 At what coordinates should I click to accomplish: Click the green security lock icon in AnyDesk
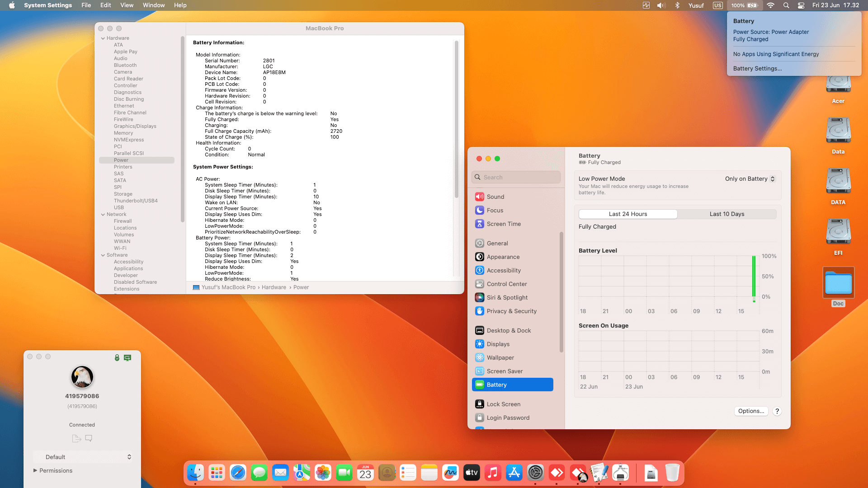(117, 357)
